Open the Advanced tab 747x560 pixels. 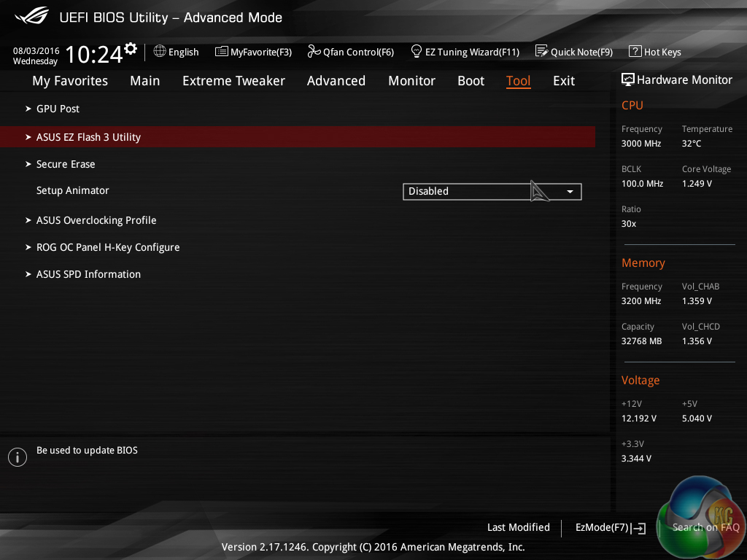[336, 81]
